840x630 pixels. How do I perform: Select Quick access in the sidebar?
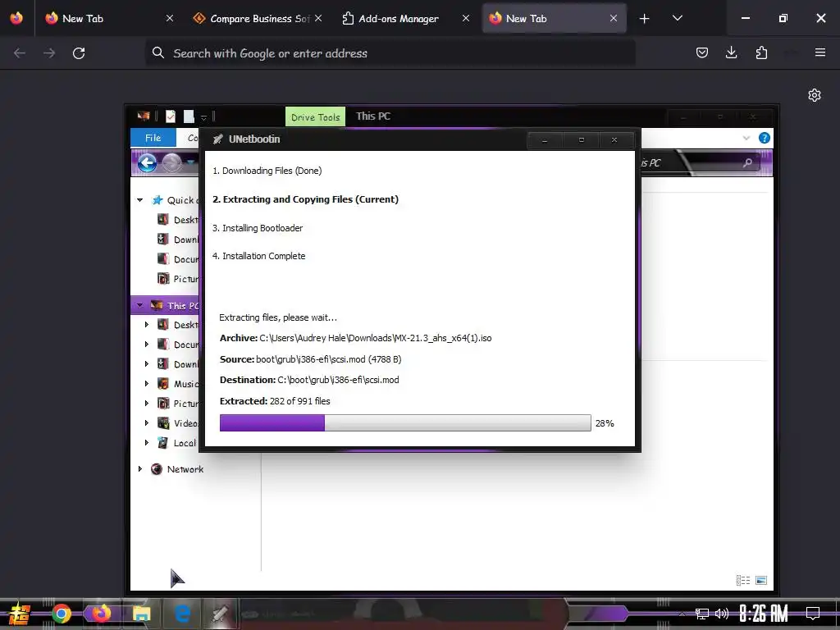click(176, 200)
